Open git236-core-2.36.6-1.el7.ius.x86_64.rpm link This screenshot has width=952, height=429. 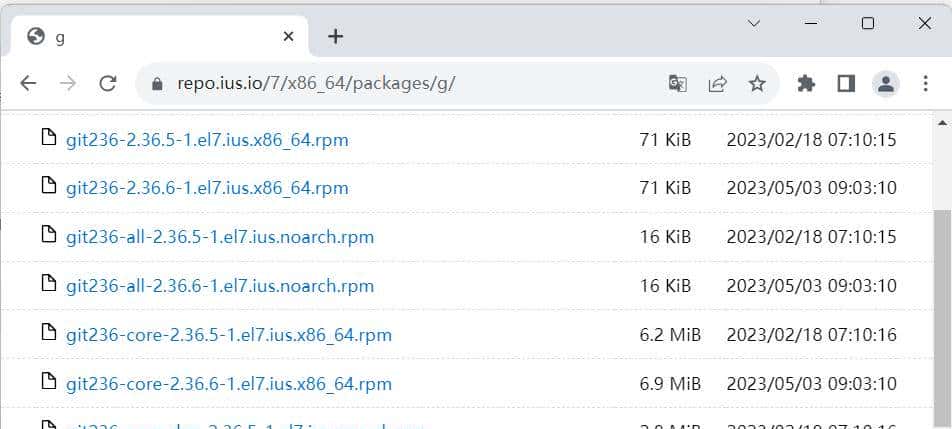(x=229, y=384)
